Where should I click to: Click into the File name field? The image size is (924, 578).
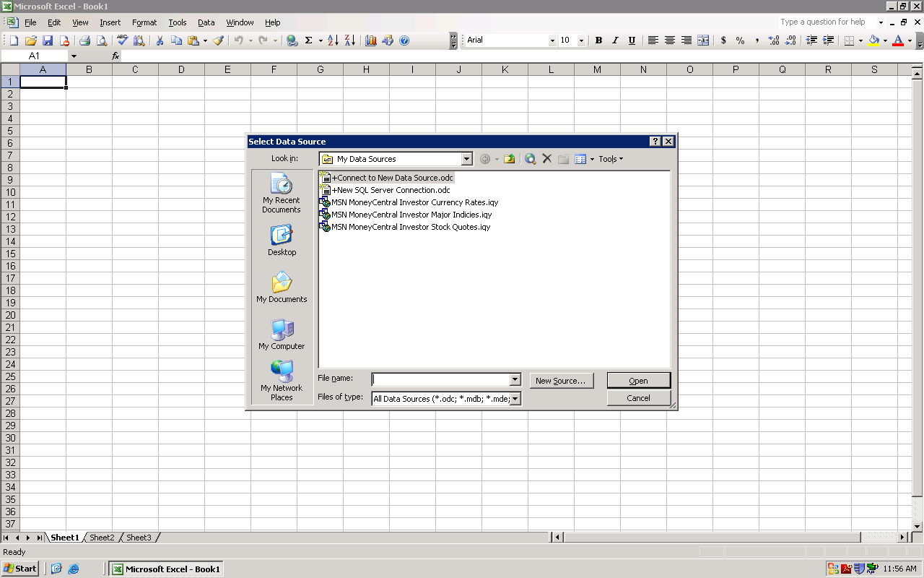[x=440, y=380]
